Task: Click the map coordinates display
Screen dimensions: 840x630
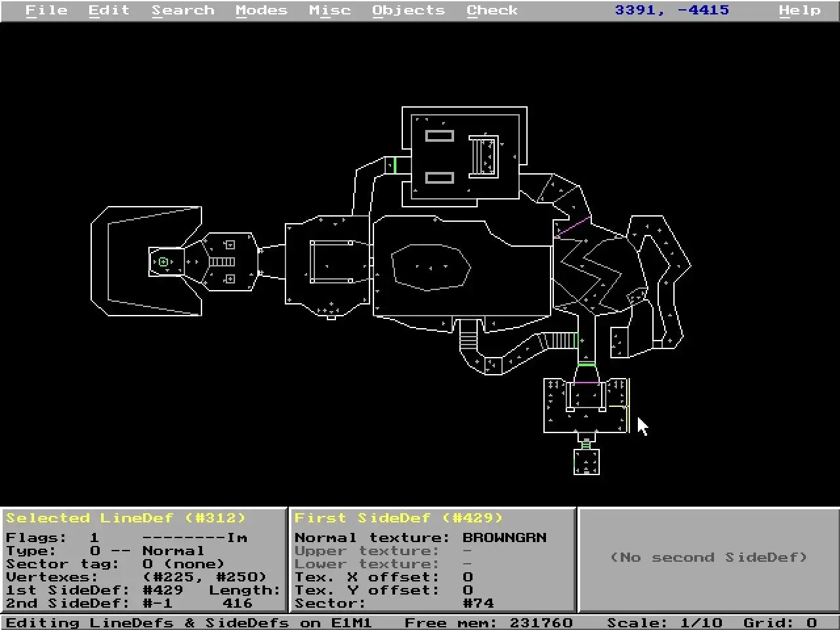Action: 671,10
